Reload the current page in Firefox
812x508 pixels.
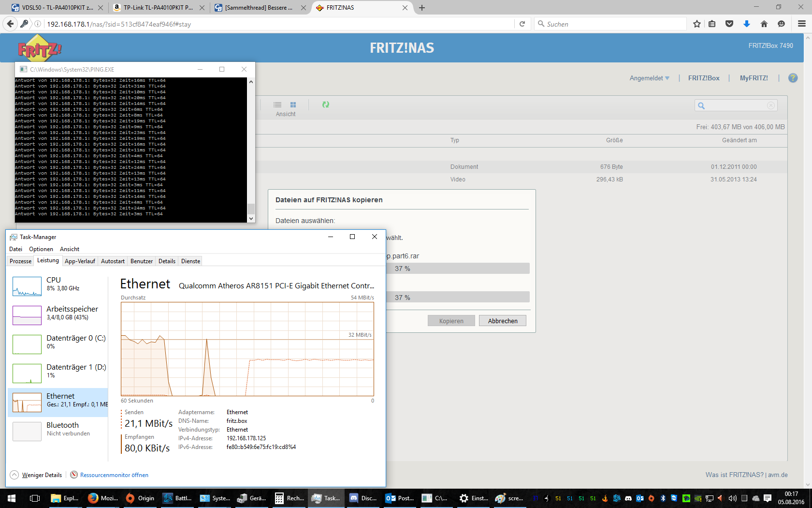click(522, 24)
